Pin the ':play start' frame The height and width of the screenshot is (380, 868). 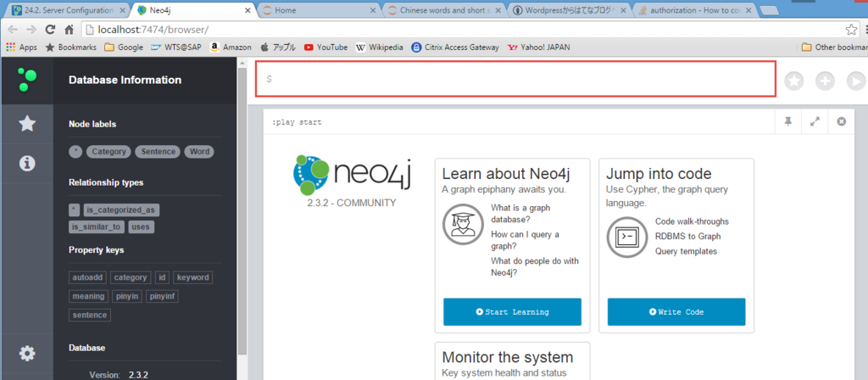pos(788,122)
